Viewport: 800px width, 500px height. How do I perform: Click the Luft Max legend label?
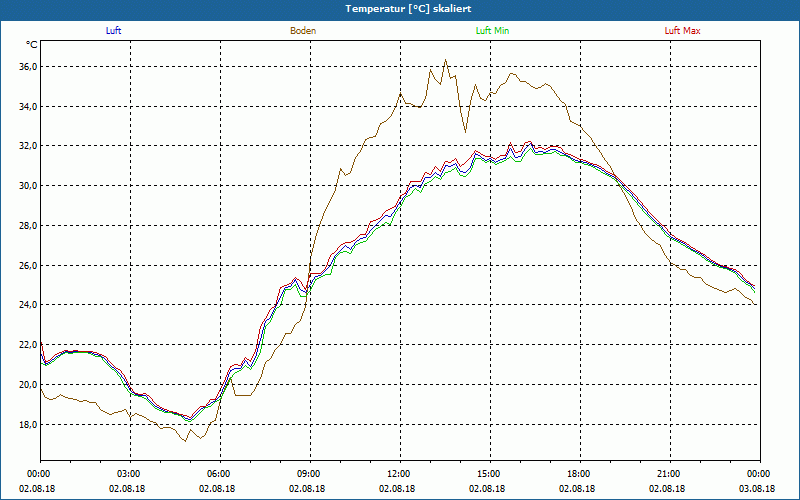point(683,31)
